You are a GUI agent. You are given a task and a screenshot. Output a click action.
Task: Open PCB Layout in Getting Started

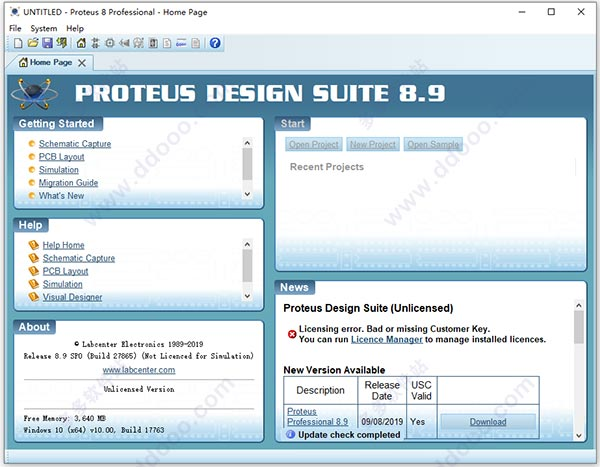tap(62, 157)
